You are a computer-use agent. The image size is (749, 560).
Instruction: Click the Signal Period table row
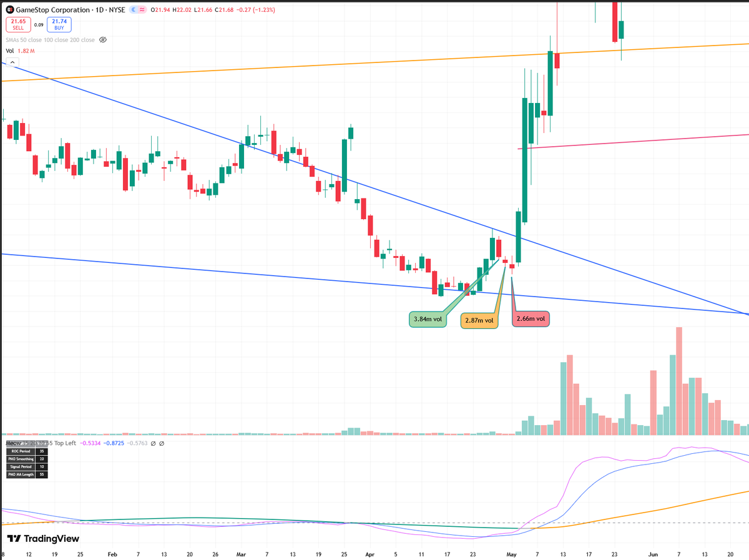click(26, 466)
